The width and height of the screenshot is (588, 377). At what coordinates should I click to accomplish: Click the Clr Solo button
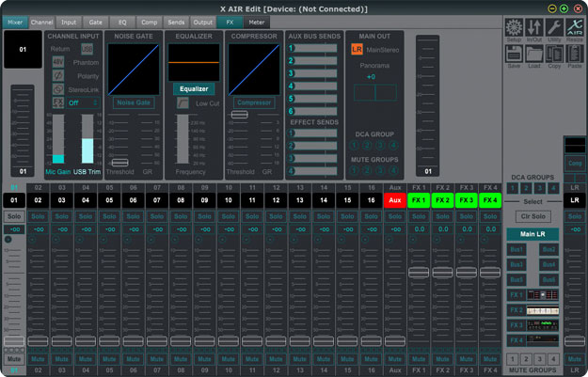pos(532,216)
